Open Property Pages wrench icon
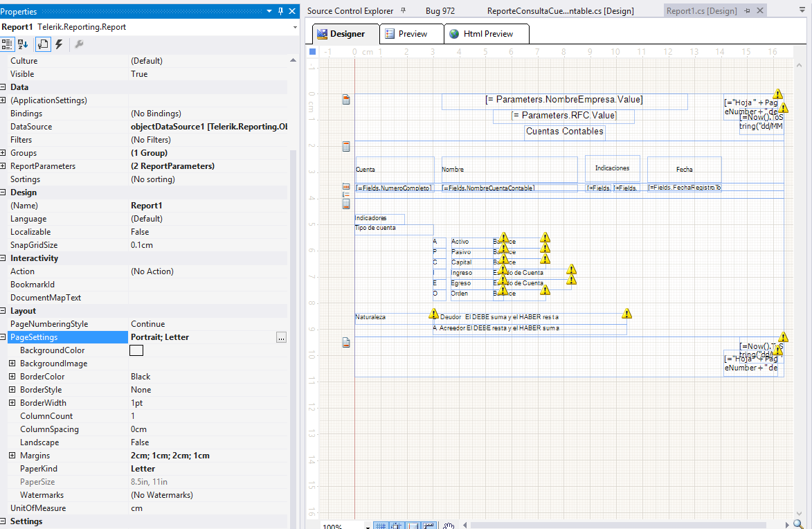 [79, 44]
